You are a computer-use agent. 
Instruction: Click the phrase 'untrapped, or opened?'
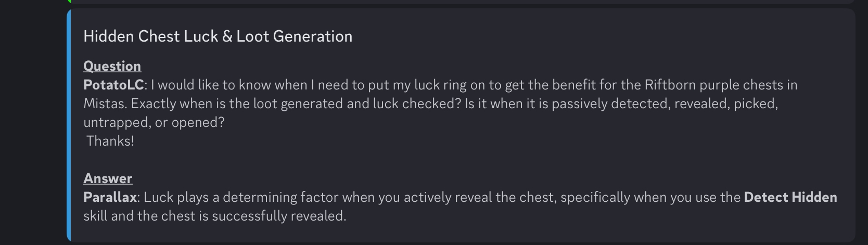click(x=154, y=122)
